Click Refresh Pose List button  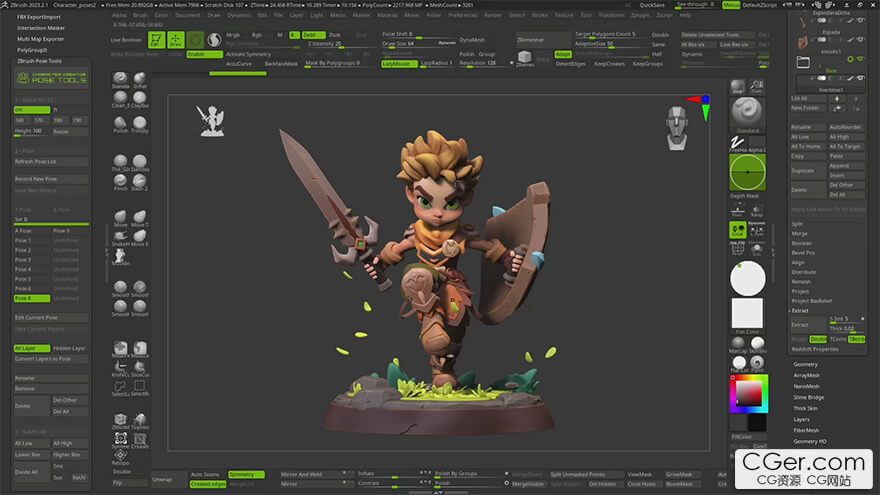51,162
